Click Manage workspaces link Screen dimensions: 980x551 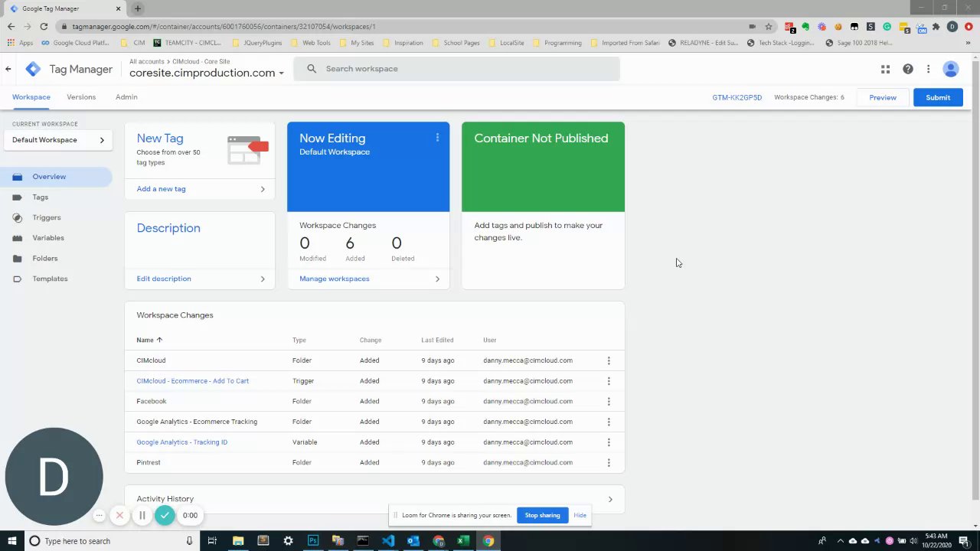pyautogui.click(x=335, y=279)
